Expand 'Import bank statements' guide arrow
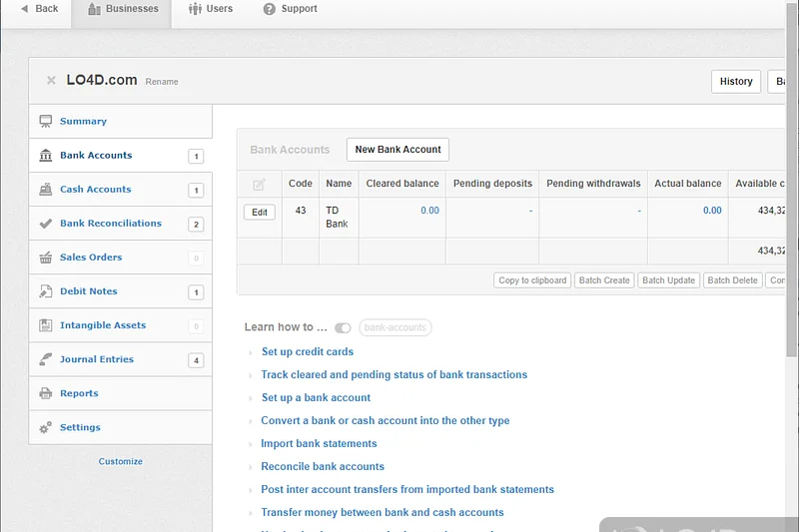Viewport: 799px width, 532px height. coord(251,444)
